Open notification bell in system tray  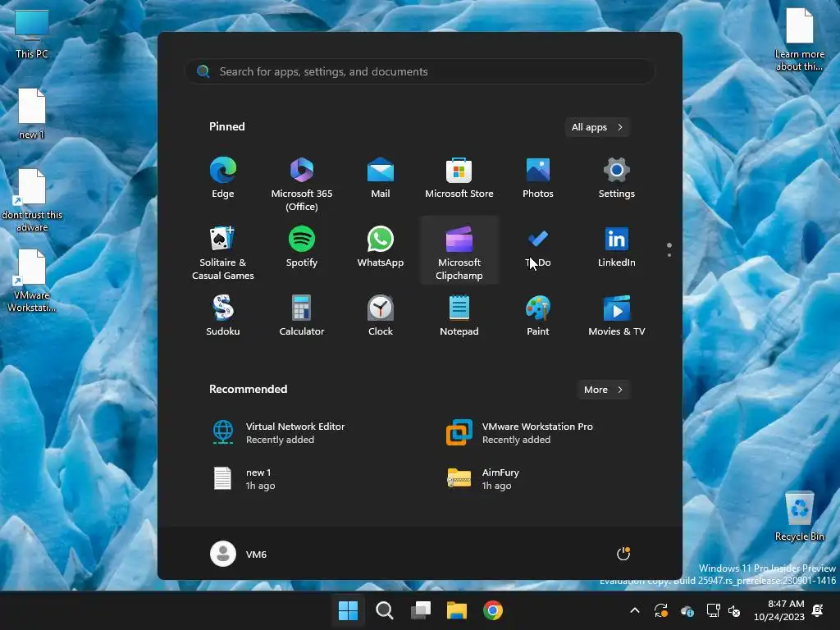(818, 610)
